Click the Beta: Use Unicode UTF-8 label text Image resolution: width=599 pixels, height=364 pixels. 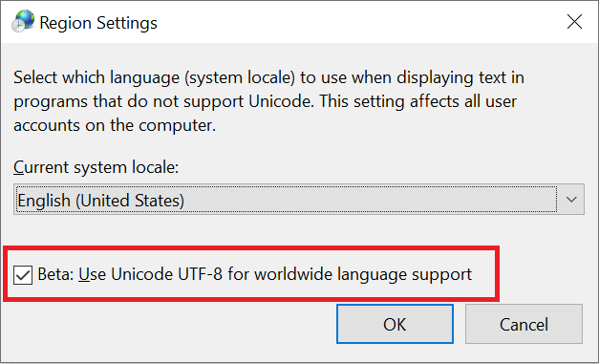[x=255, y=274]
